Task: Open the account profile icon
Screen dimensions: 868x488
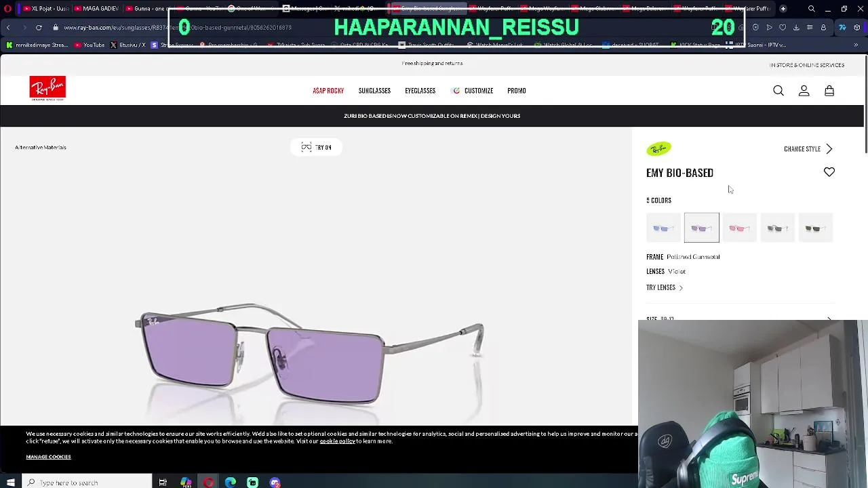Action: [804, 91]
